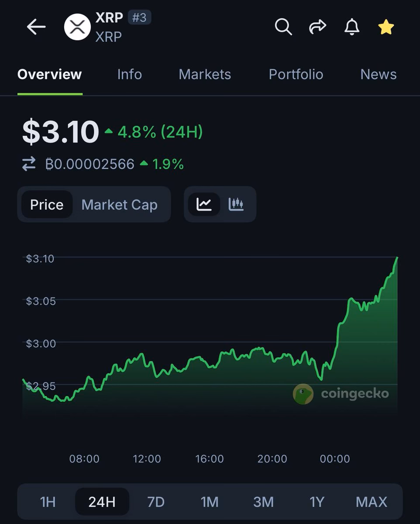Tap the currency swap conversion icon
This screenshot has height=524, width=420.
coord(29,164)
